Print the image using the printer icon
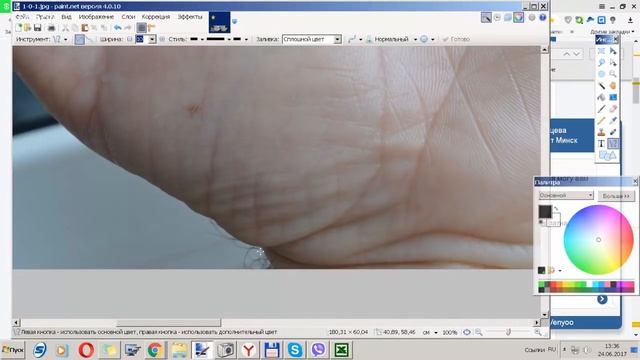Image resolution: width=640 pixels, height=360 pixels. click(x=51, y=28)
